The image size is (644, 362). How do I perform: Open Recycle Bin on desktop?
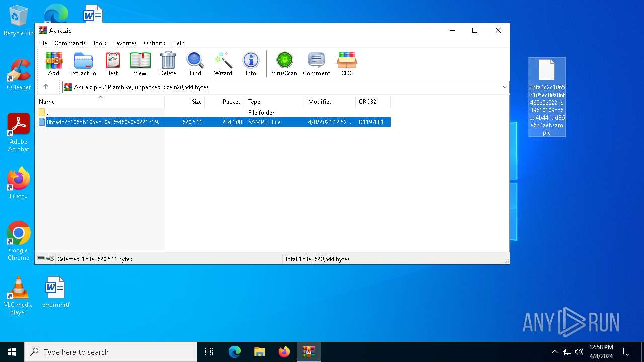point(18,21)
